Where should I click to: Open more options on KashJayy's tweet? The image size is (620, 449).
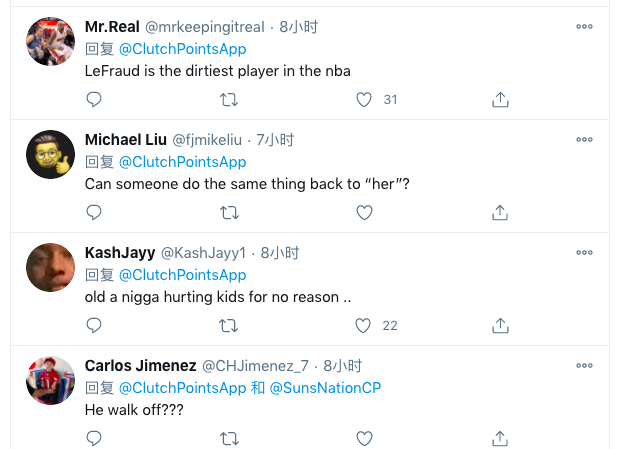pos(585,253)
